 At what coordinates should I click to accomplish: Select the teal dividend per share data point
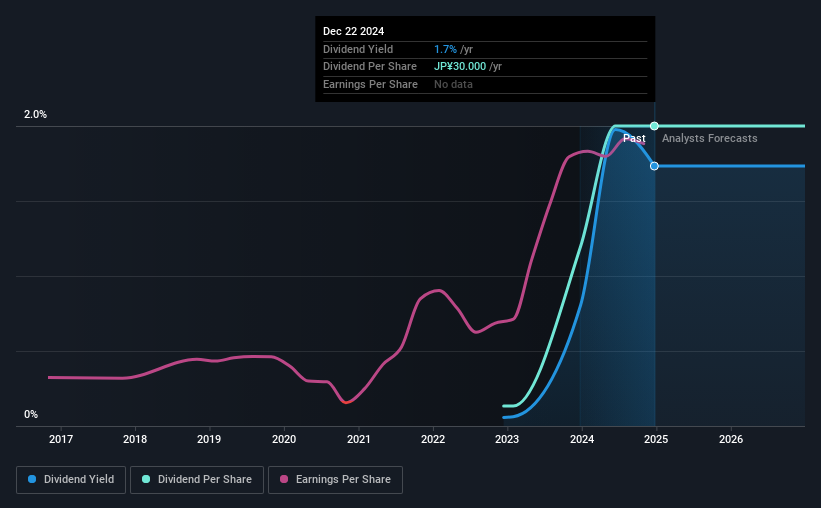point(654,126)
